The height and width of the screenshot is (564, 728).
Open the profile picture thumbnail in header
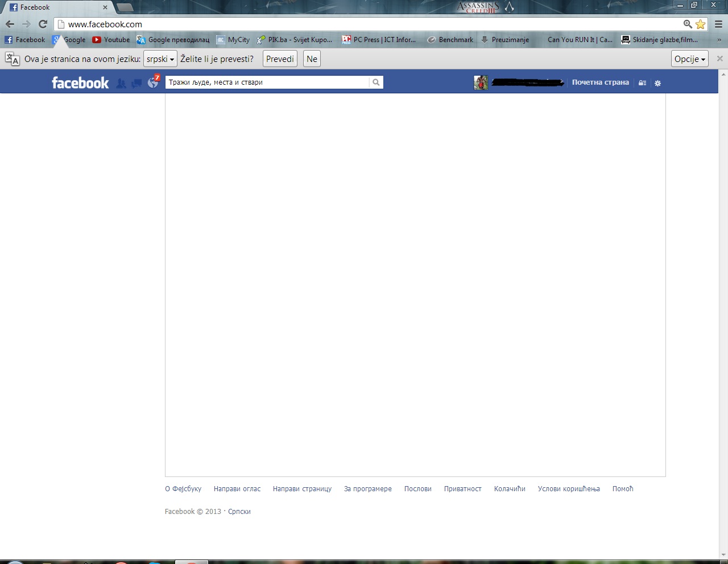(481, 82)
